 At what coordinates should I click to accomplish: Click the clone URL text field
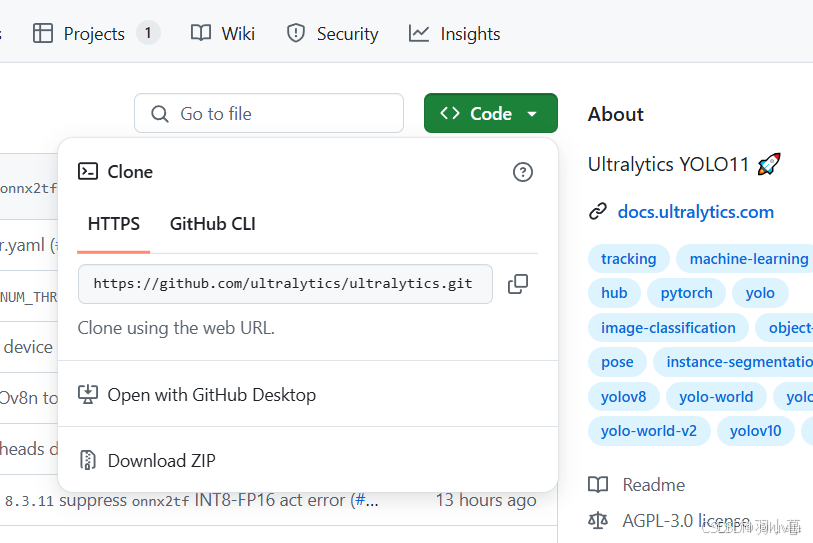click(285, 284)
